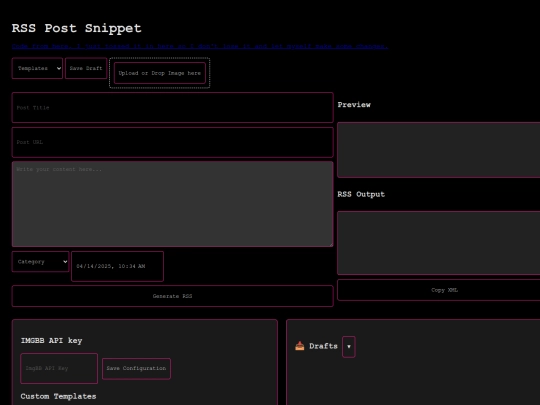Click the Drafts inbox icon
Viewport: 540px width, 405px height.
pos(300,346)
